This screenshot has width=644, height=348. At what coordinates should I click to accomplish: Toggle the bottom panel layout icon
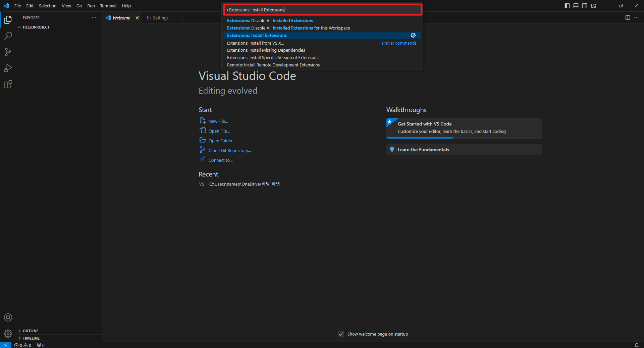pos(576,6)
